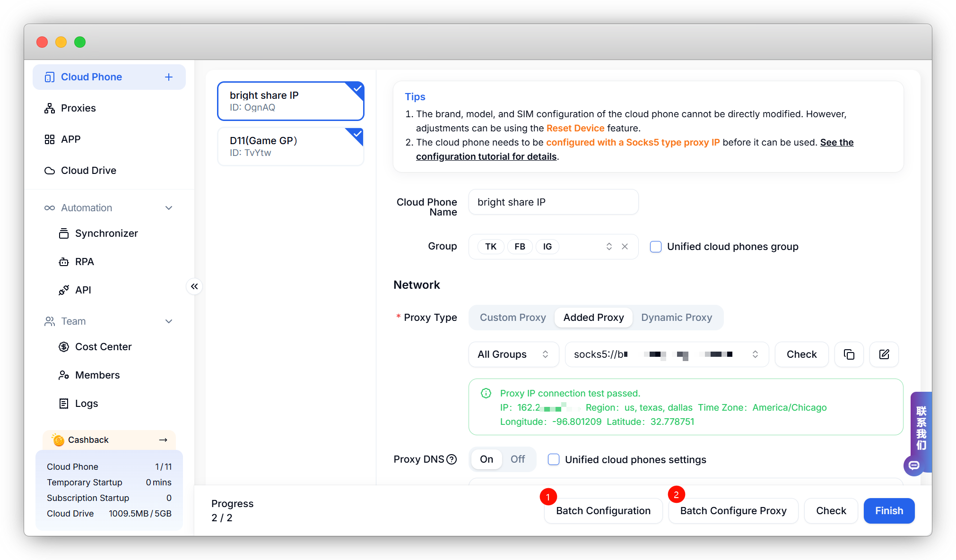Screen dimensions: 956x560
Task: Select the Dynamic Proxy tab
Action: click(x=676, y=318)
